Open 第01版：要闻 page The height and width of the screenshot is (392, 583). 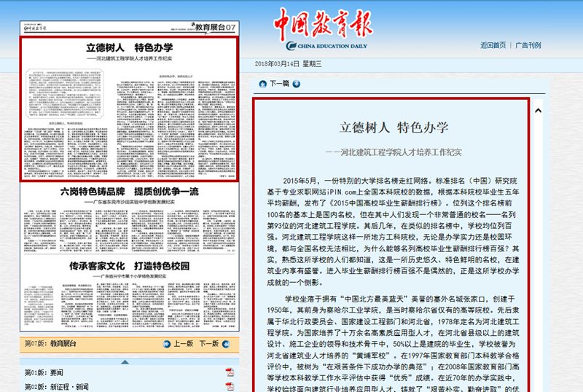44,372
